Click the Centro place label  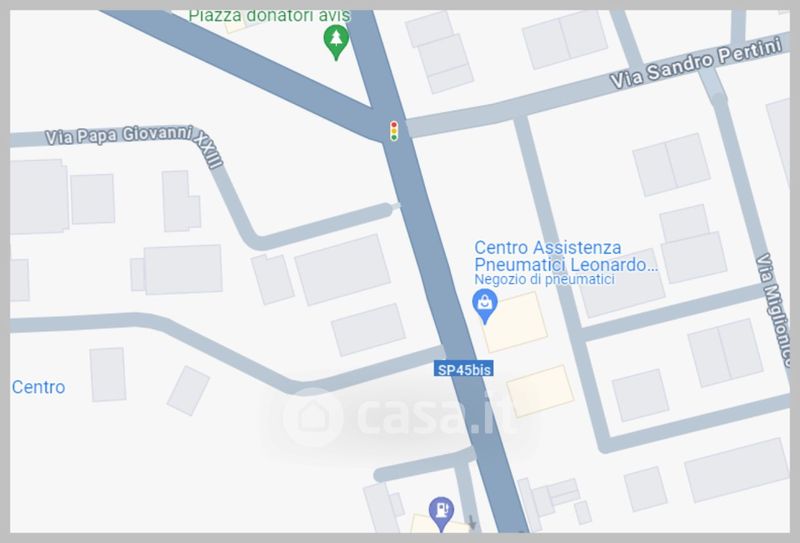38,387
